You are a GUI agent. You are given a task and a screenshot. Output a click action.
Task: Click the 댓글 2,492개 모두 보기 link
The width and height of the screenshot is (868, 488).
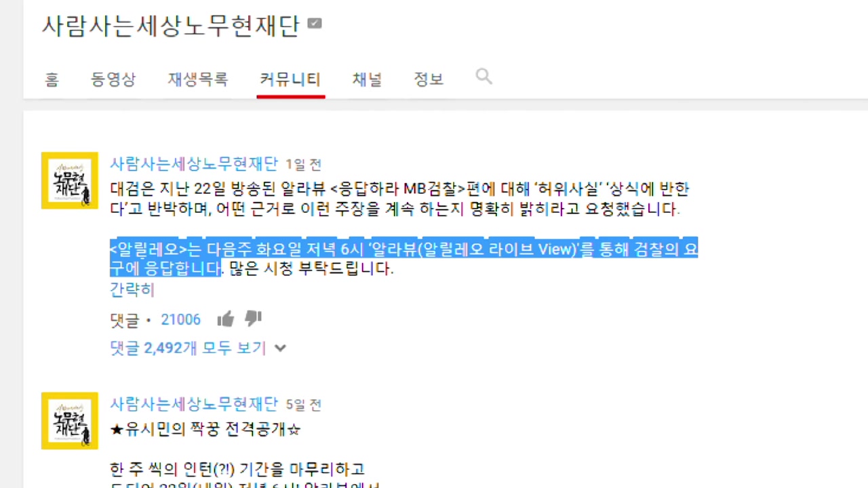[188, 348]
